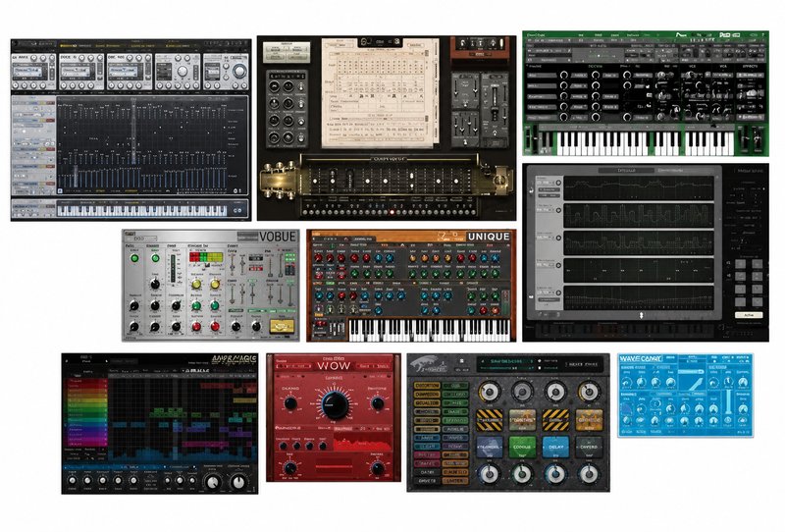Toggle the round button of the bottom waveform lane
The height and width of the screenshot is (532, 785).
(558, 293)
